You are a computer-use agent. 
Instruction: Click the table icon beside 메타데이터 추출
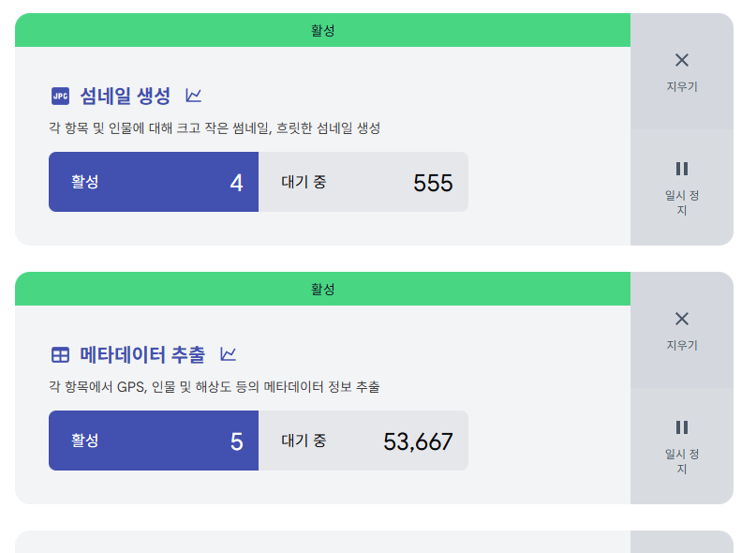[x=60, y=354]
